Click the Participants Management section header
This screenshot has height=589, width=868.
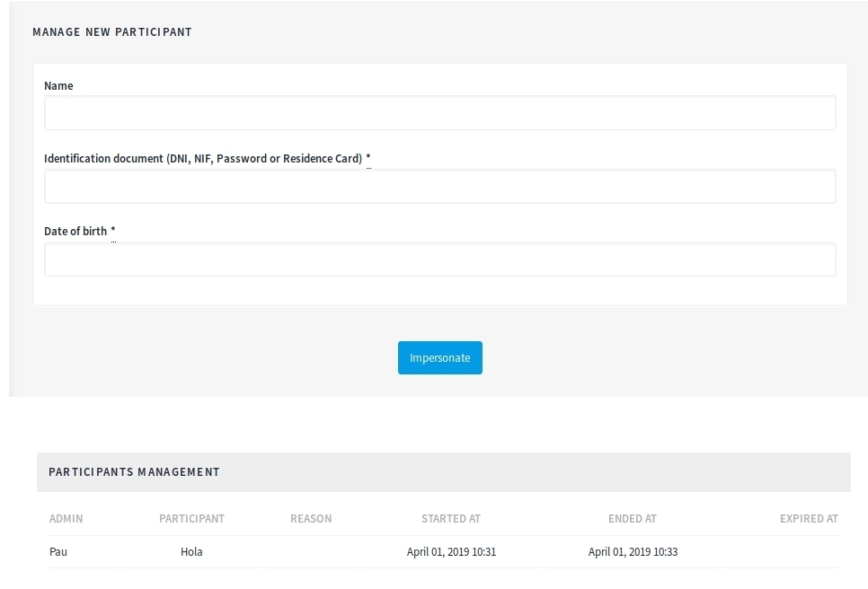pos(134,472)
